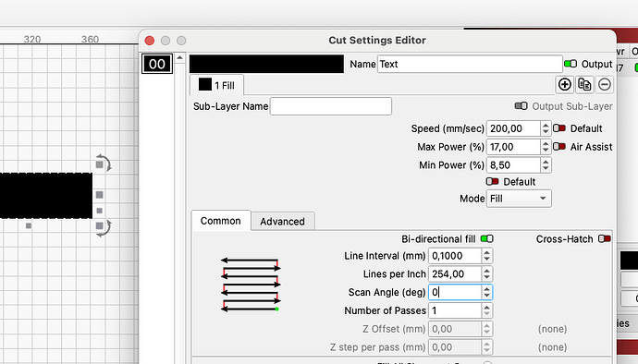Select the 00 layer entry

157,64
